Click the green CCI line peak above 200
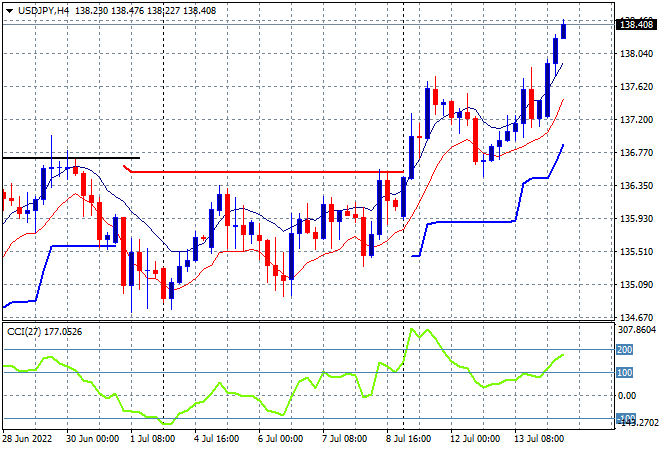The image size is (660, 450). pyautogui.click(x=412, y=329)
